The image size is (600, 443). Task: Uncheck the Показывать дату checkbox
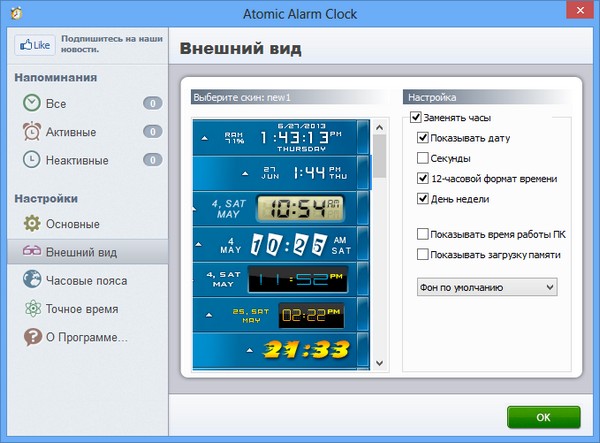point(423,138)
